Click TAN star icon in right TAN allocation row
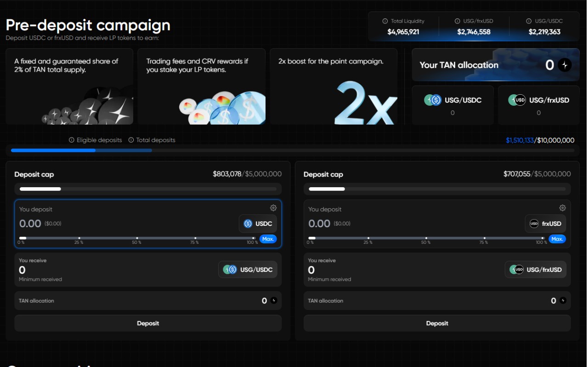This screenshot has width=588, height=367. 563,301
